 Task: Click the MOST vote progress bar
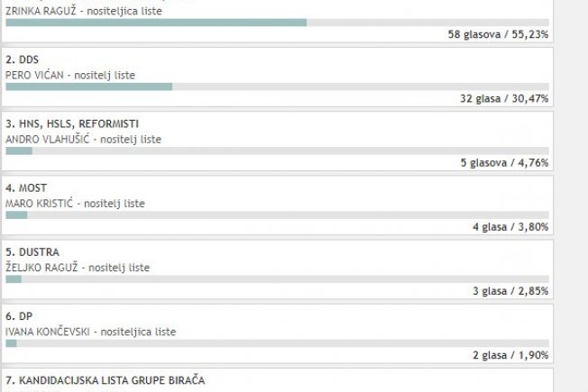(277, 215)
